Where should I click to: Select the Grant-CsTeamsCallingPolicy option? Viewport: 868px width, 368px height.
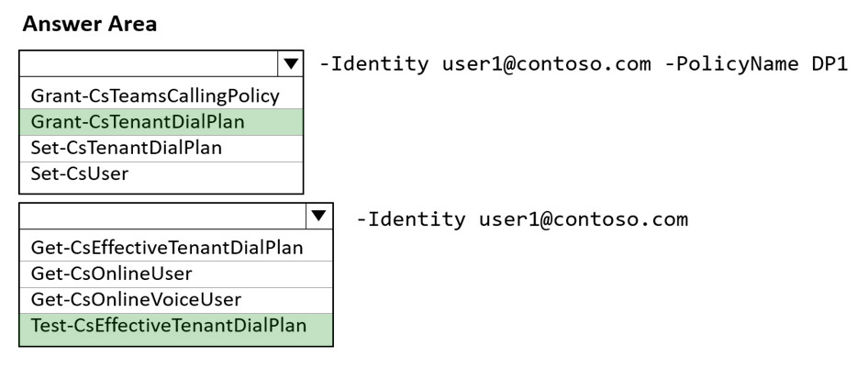pyautogui.click(x=161, y=95)
